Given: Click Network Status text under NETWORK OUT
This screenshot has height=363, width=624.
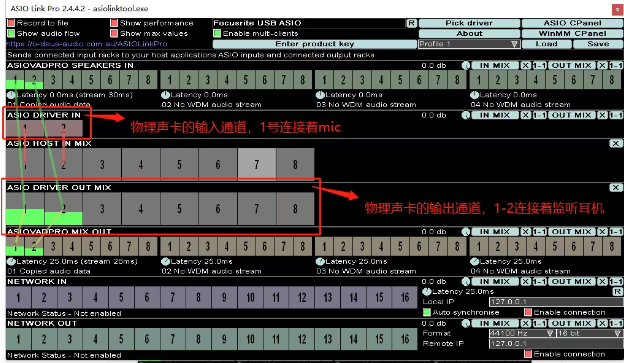Looking at the screenshot, I should coord(64,355).
